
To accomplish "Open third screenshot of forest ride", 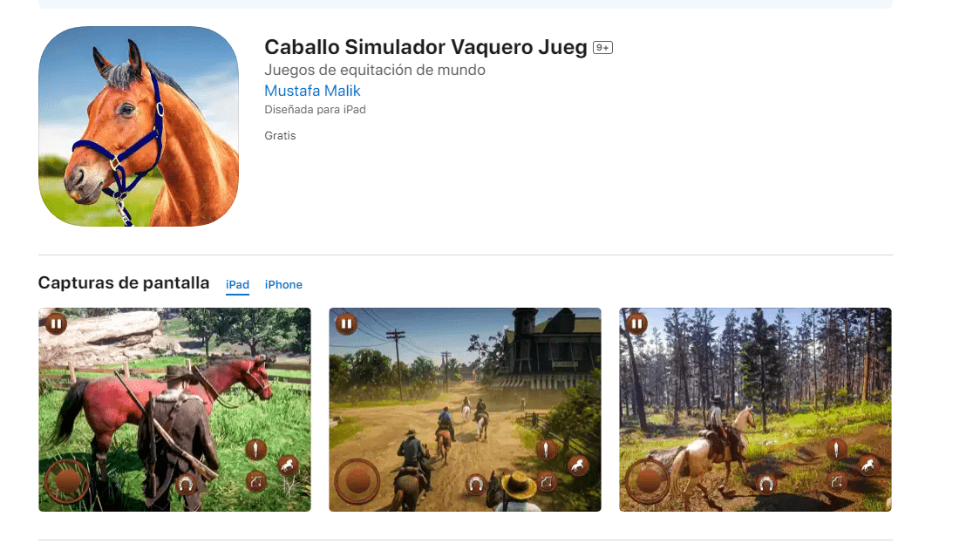I will [x=755, y=410].
